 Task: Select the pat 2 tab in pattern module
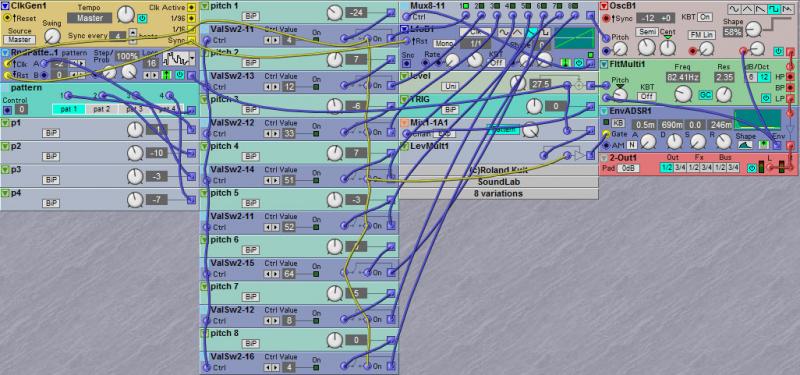tap(102, 109)
